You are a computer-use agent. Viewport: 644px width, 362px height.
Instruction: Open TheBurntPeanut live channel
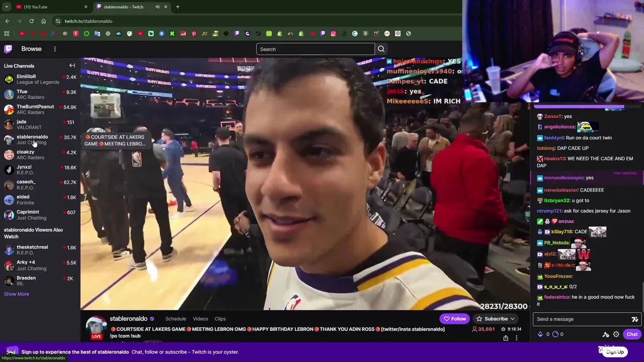[40, 110]
